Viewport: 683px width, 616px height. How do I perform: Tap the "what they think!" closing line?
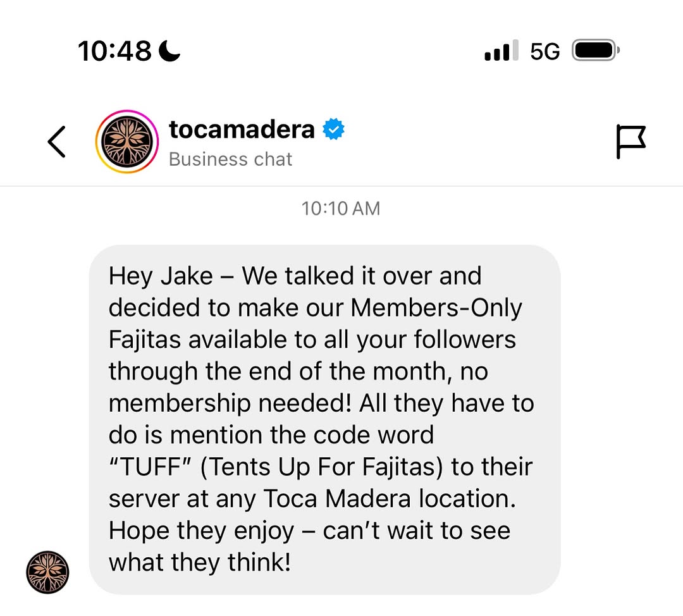(x=200, y=562)
